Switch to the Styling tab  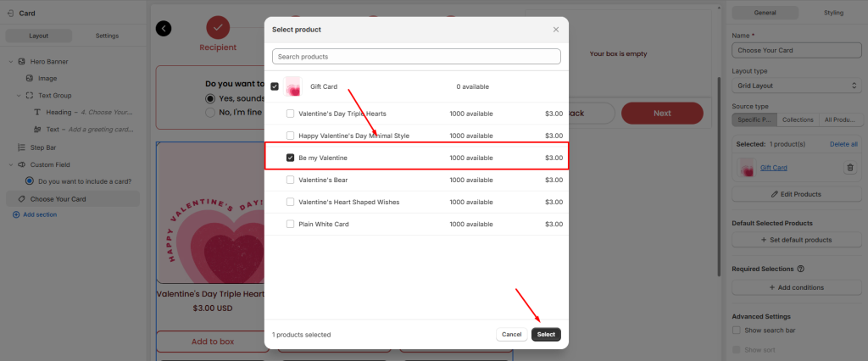(x=832, y=13)
